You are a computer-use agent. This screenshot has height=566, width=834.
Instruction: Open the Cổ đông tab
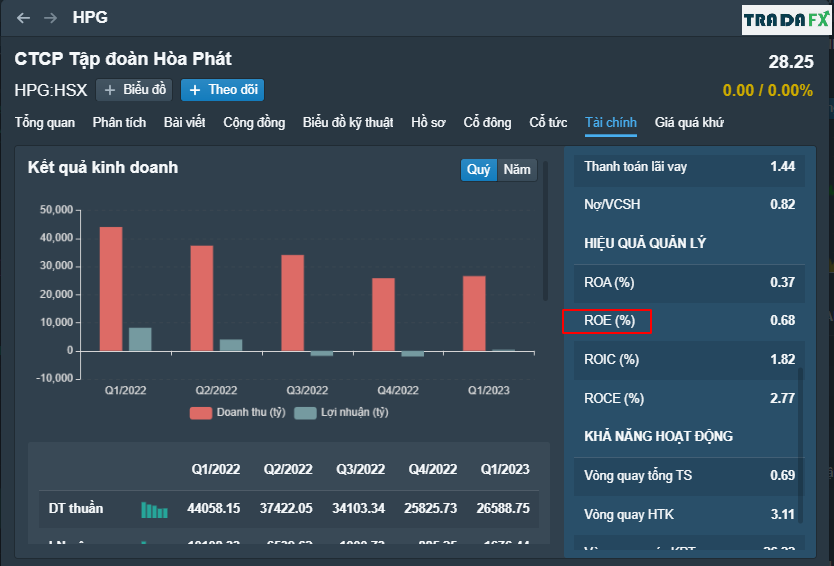coord(487,123)
